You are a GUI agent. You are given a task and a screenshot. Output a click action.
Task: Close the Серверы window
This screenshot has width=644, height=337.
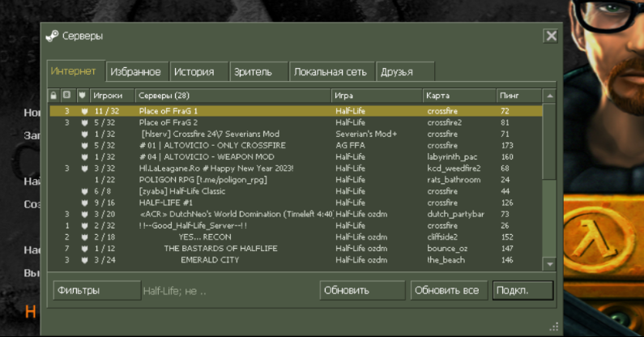pos(551,36)
